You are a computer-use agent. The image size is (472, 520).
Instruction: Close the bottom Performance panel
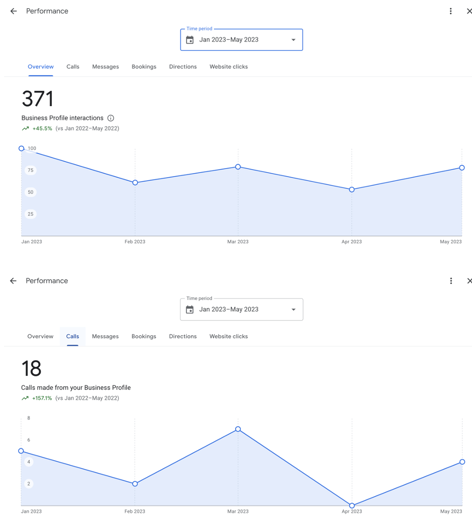tap(469, 281)
